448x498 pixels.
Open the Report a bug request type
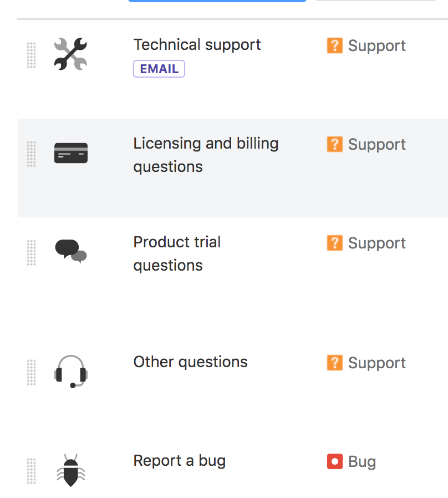[x=179, y=461]
